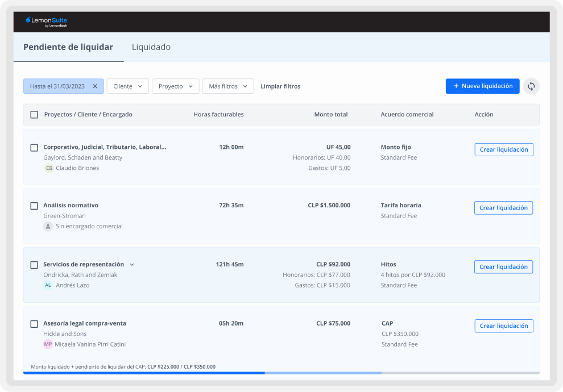The width and height of the screenshot is (563, 392).
Task: Click Gastos: UF 5,00 line
Action: (329, 168)
